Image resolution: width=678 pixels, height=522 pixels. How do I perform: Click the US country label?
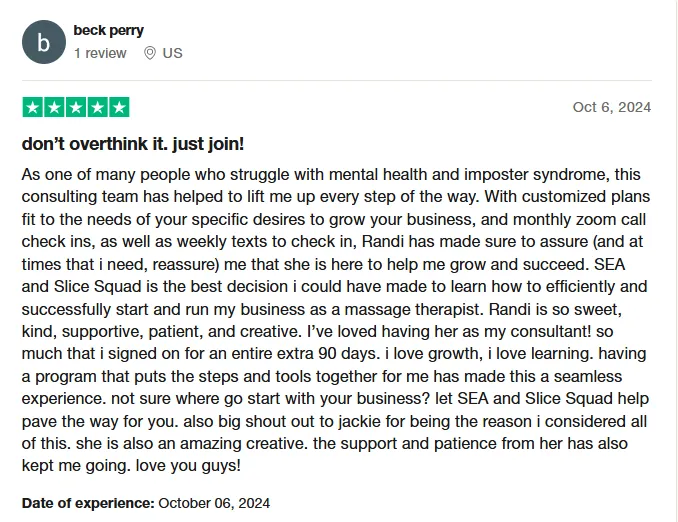click(x=173, y=53)
